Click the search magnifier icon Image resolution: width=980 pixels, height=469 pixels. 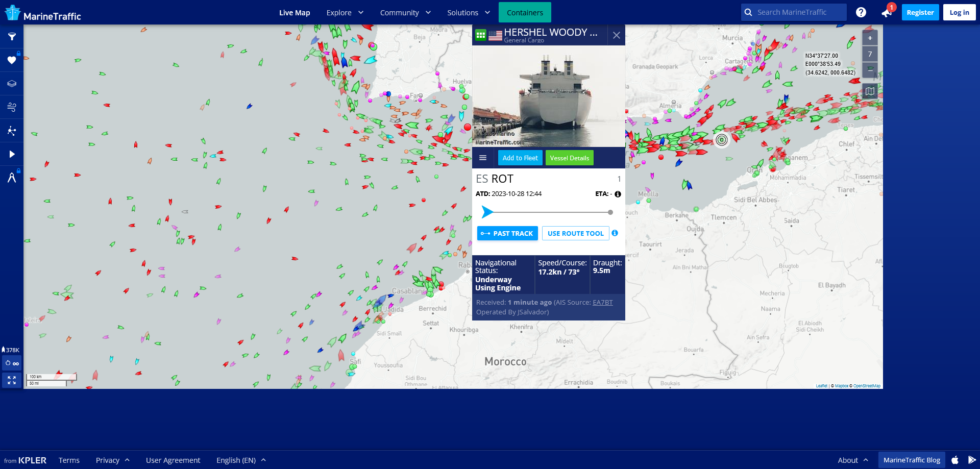(x=748, y=12)
